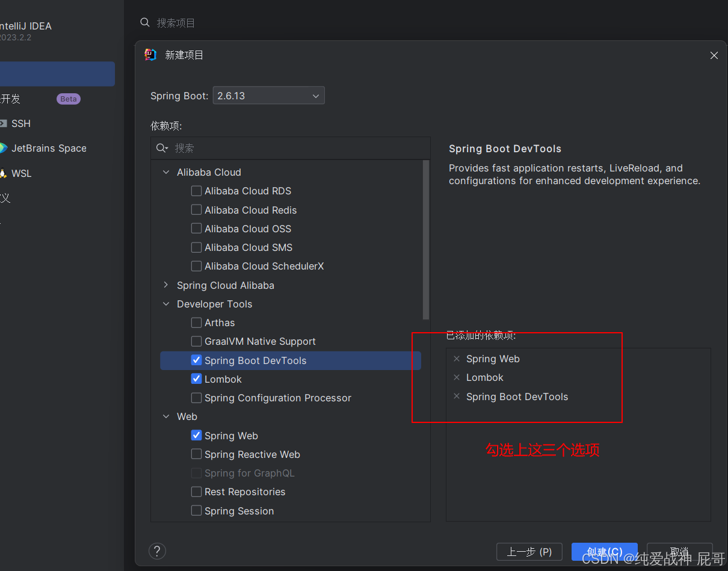The height and width of the screenshot is (571, 728).
Task: Enable the Arthas dependency
Action: coord(196,323)
